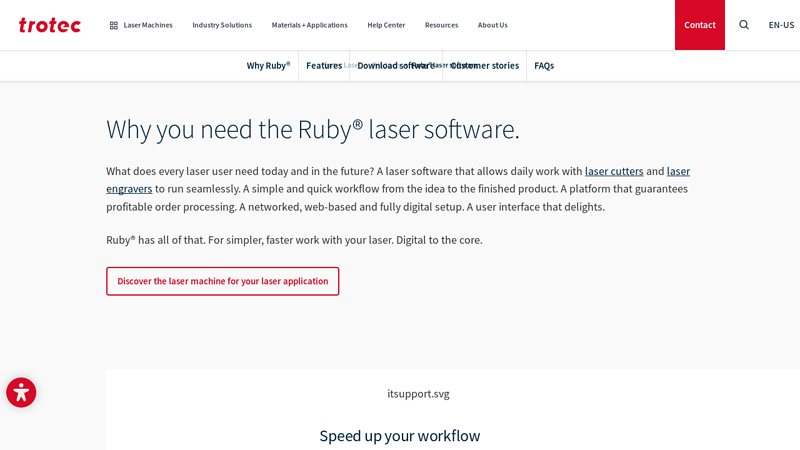This screenshot has height=450, width=800.
Task: Jump to the Features section
Action: [x=324, y=66]
